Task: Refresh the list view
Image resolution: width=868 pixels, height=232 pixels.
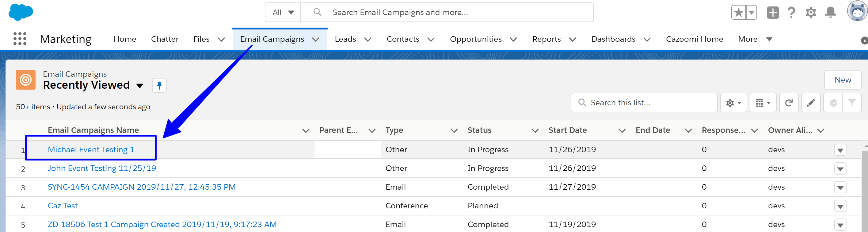Action: click(789, 103)
